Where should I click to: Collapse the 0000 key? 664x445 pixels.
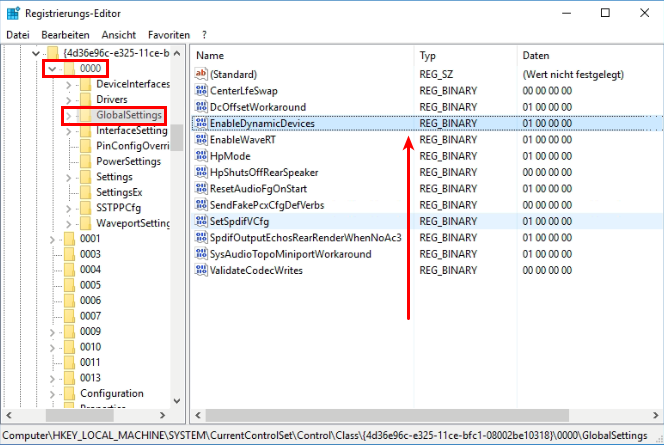pyautogui.click(x=52, y=69)
